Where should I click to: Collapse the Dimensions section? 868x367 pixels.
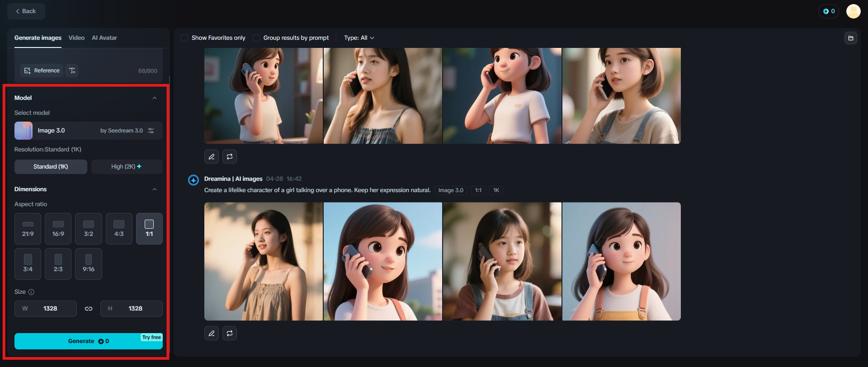[155, 189]
